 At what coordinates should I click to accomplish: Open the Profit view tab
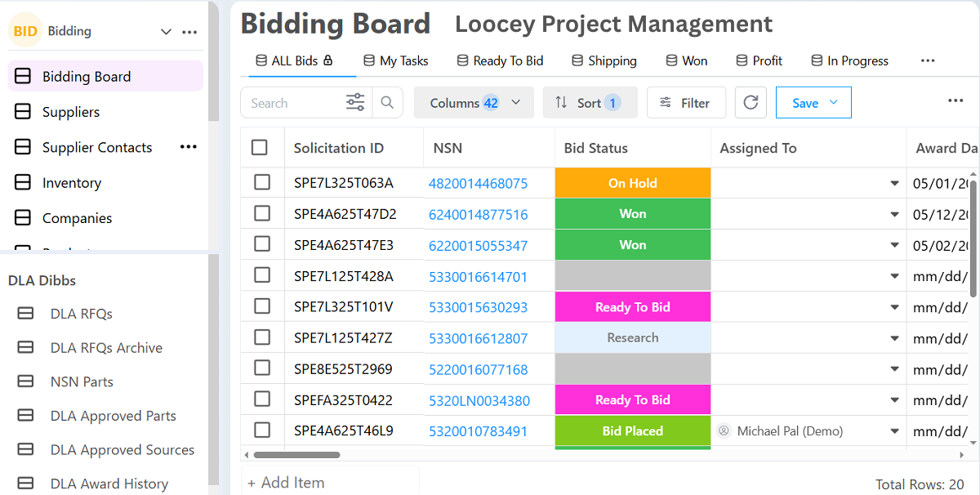click(759, 60)
